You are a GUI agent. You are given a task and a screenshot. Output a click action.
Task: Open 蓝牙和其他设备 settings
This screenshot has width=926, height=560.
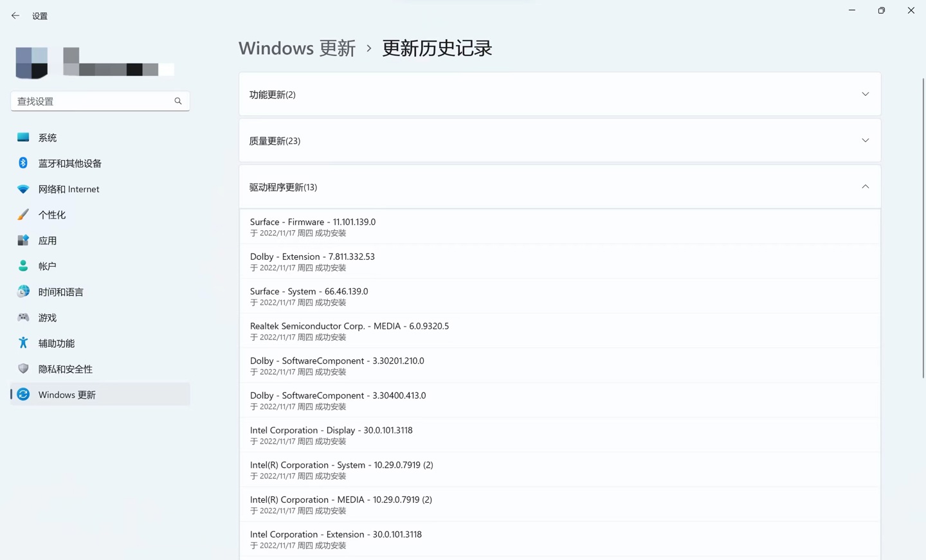tap(100, 163)
